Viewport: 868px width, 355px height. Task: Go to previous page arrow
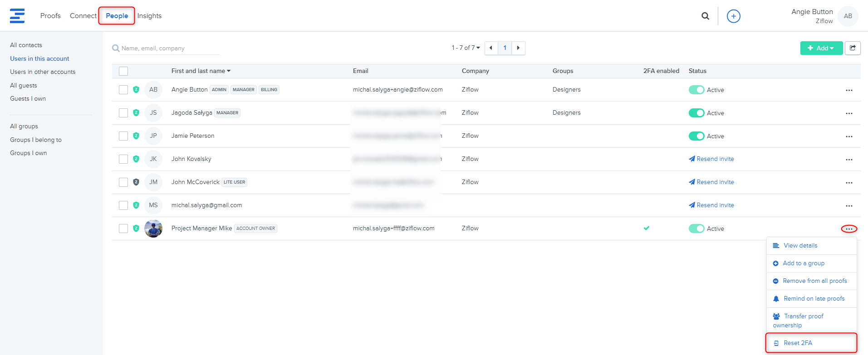(491, 48)
